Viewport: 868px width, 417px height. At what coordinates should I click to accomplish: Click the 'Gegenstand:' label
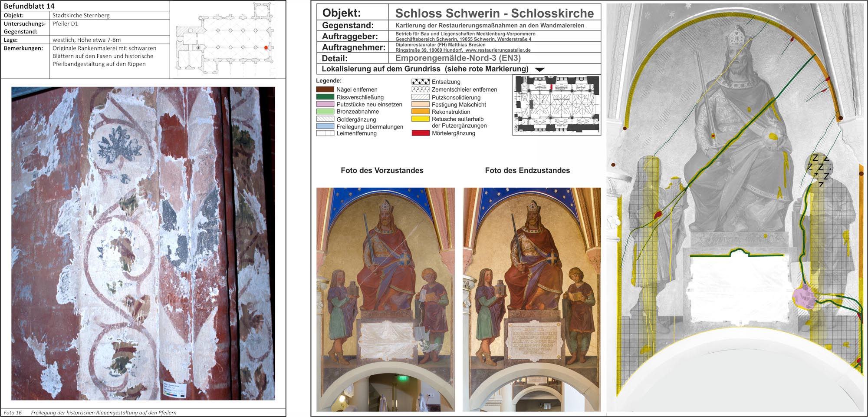[x=348, y=26]
